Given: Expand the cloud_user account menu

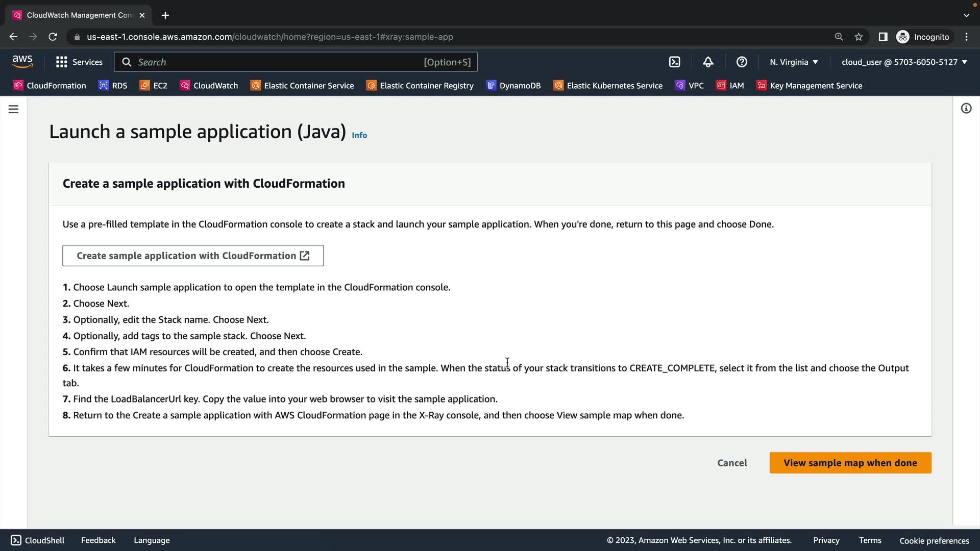Looking at the screenshot, I should (x=904, y=62).
